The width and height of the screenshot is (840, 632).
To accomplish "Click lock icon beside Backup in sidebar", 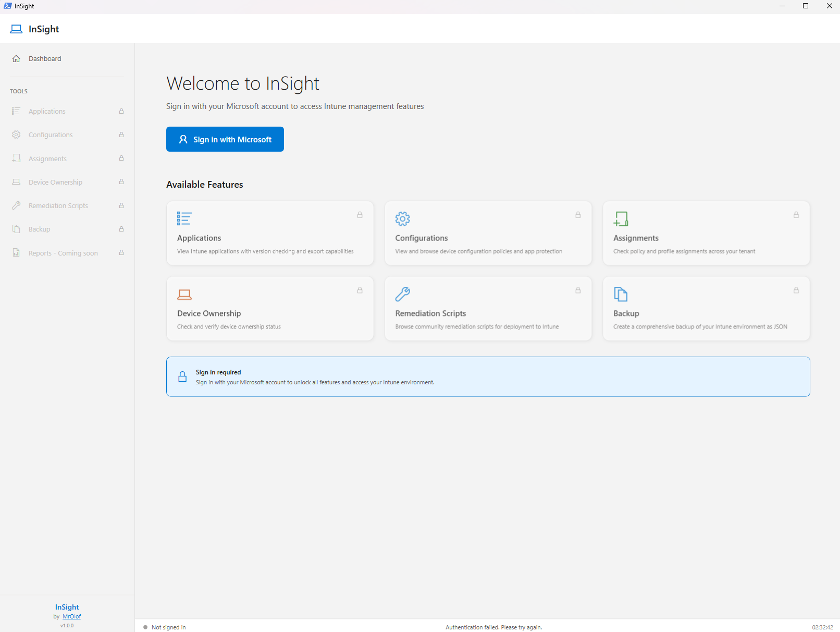I will 121,229.
